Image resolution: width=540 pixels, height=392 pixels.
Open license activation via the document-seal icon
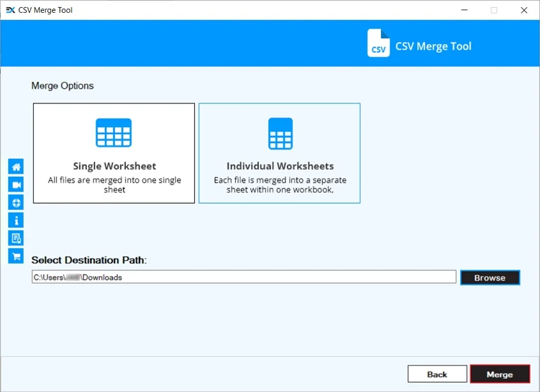15,237
